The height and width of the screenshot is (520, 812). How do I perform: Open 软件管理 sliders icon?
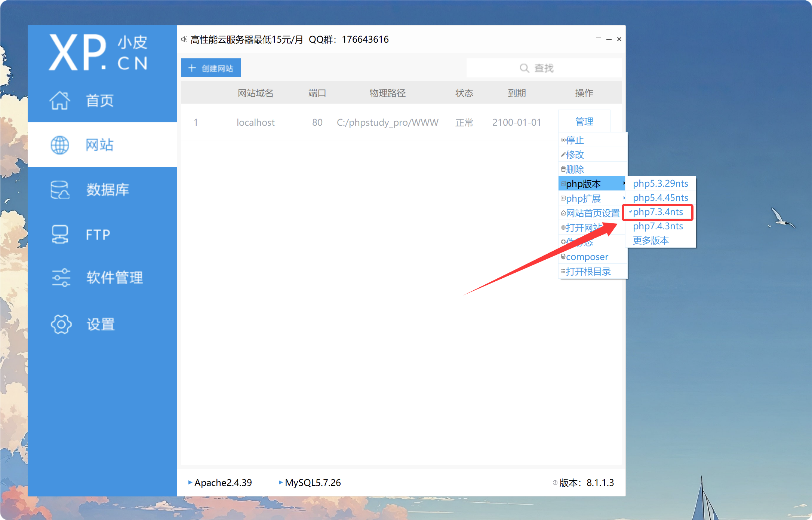pyautogui.click(x=61, y=278)
